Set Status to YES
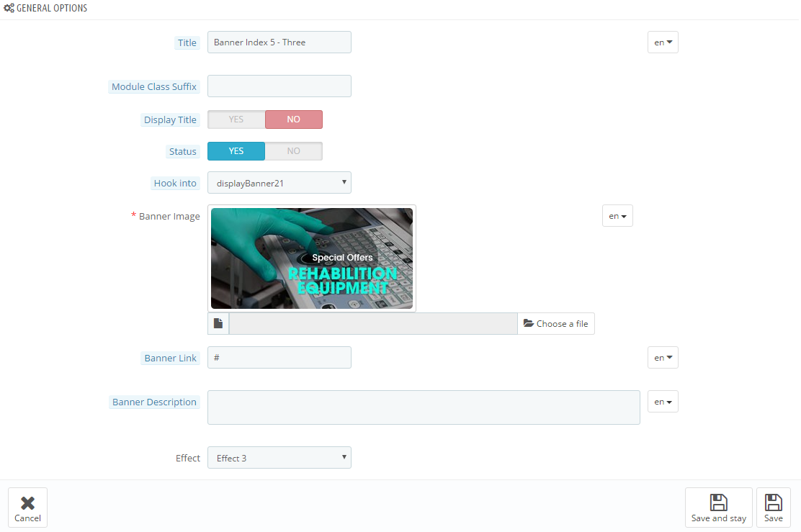The image size is (801, 532). (x=236, y=151)
